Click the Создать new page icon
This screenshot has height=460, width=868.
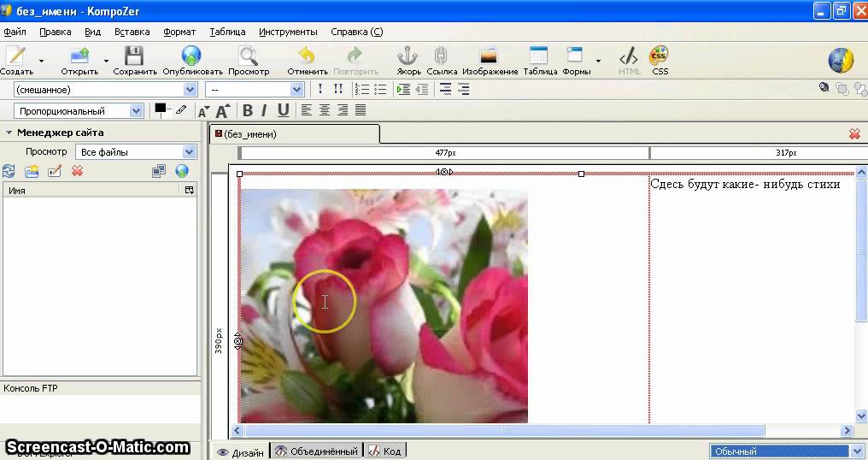(16, 56)
